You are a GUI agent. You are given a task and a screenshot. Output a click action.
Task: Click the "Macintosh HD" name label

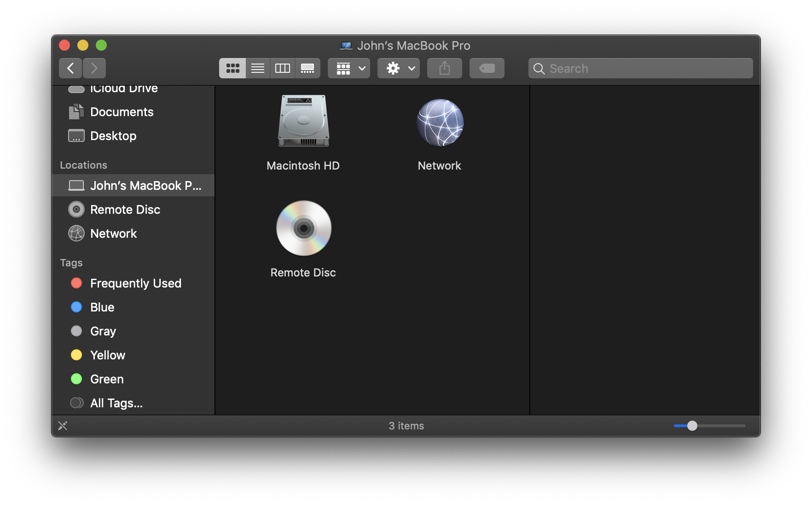point(303,166)
